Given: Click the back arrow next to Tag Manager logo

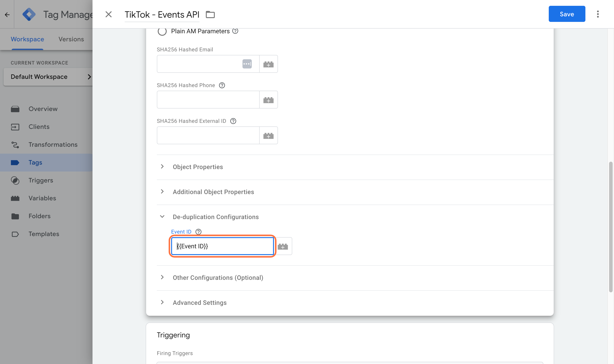Looking at the screenshot, I should tap(7, 15).
